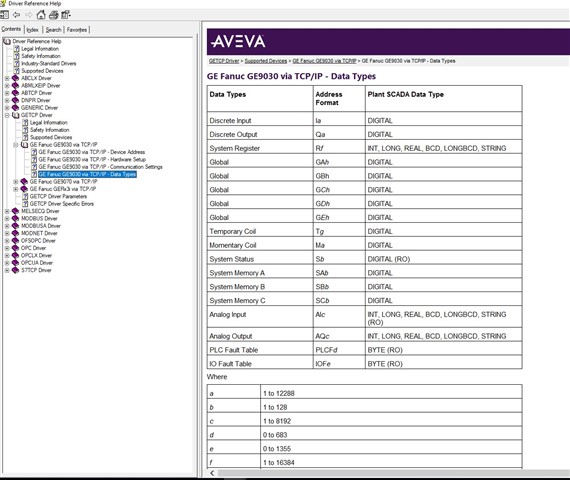Go back with the Back arrow icon
Screen dimensions: 570x480
16,15
